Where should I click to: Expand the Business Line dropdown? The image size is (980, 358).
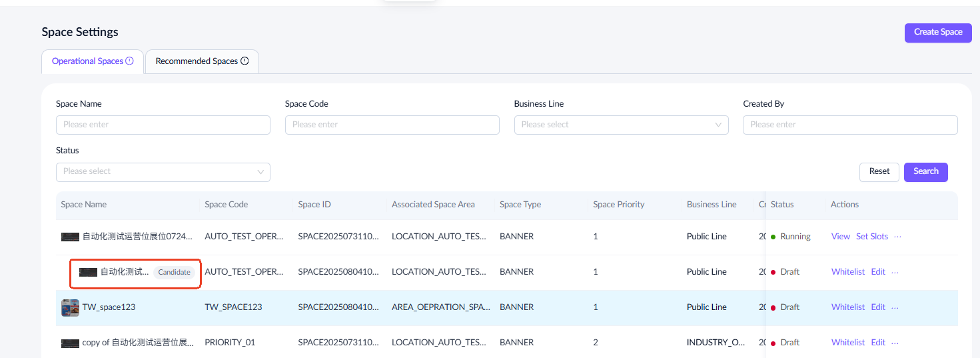[621, 125]
